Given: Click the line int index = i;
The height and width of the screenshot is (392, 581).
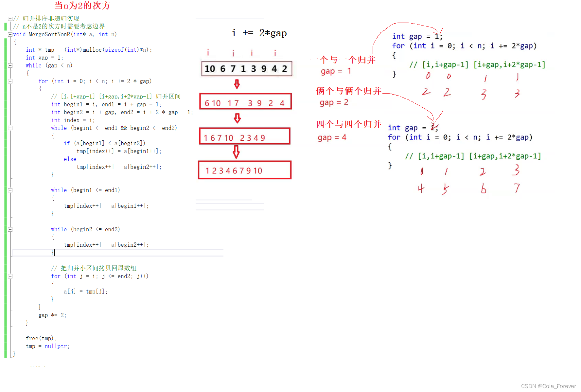Looking at the screenshot, I should (73, 120).
